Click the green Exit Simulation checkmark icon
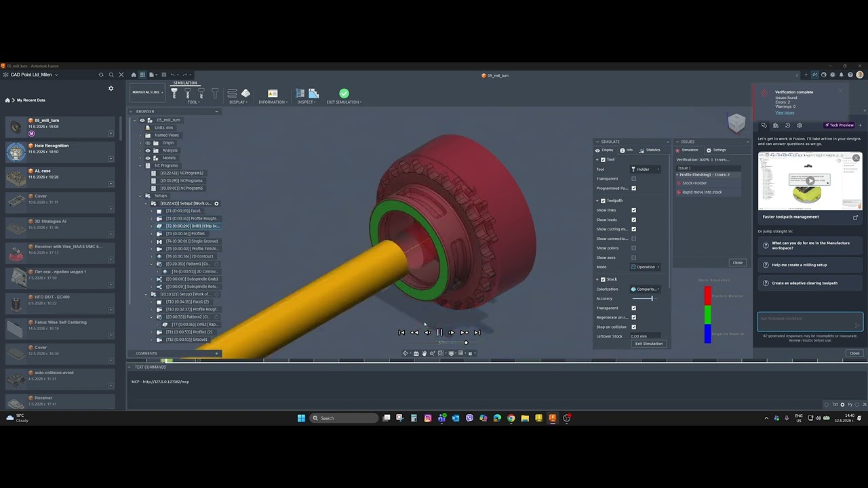The height and width of the screenshot is (488, 868). point(344,93)
